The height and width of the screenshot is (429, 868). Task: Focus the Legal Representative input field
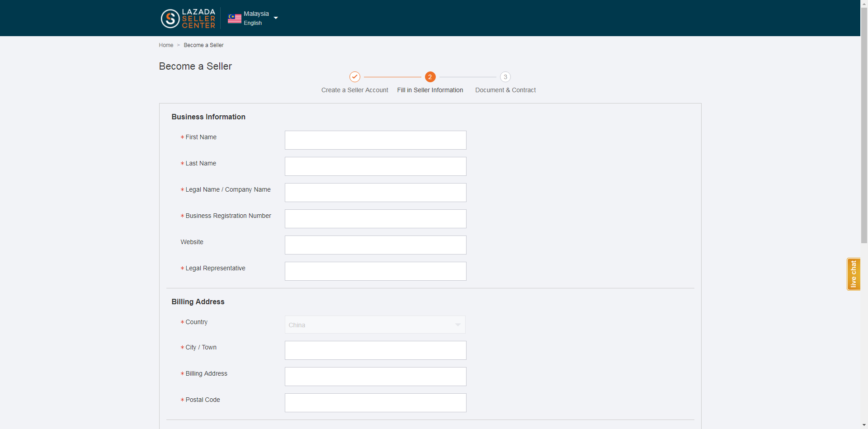point(376,271)
